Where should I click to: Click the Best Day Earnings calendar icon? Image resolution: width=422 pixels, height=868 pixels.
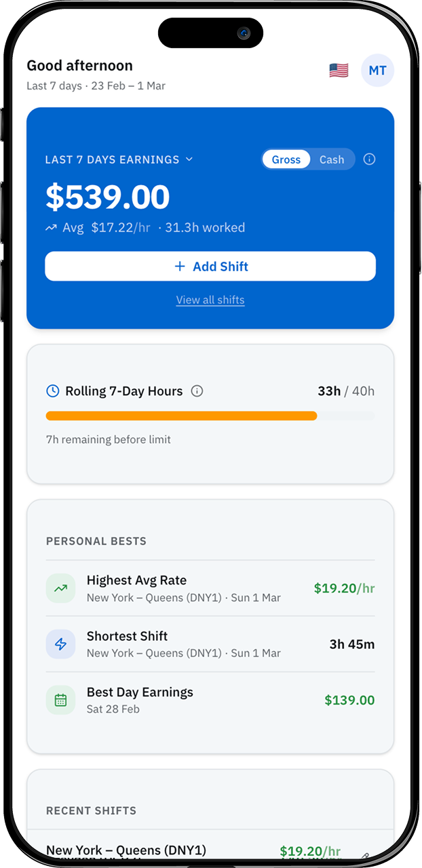point(60,699)
